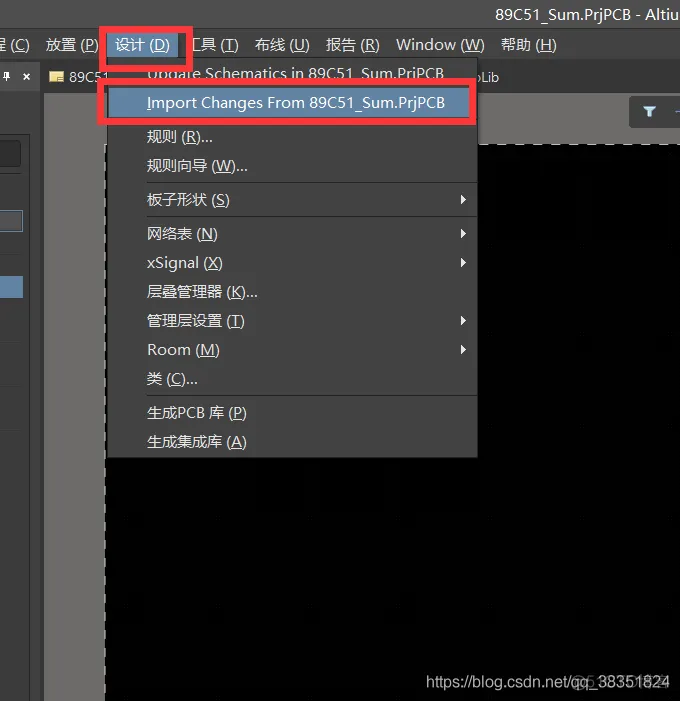Click the submenu arrow beside 管理层设置 (T)
The width and height of the screenshot is (680, 701).
(463, 321)
